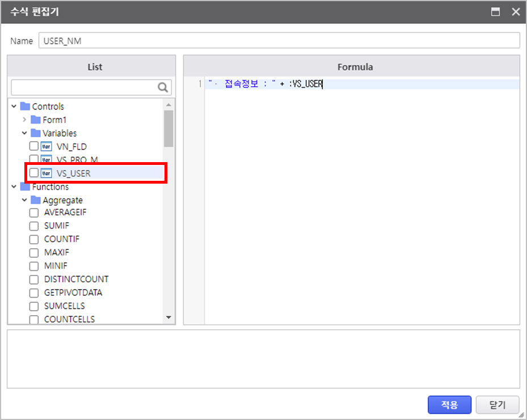The height and width of the screenshot is (420, 527).
Task: Click the Aggregate tree label
Action: pos(62,200)
